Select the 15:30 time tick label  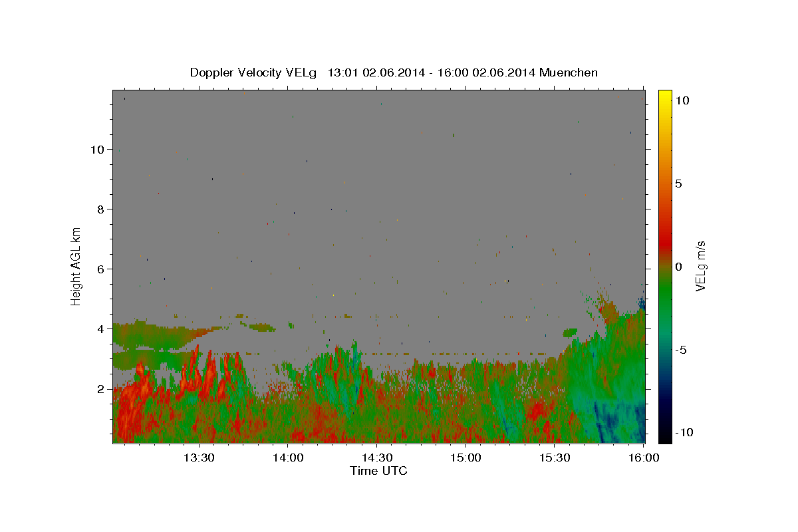[555, 458]
